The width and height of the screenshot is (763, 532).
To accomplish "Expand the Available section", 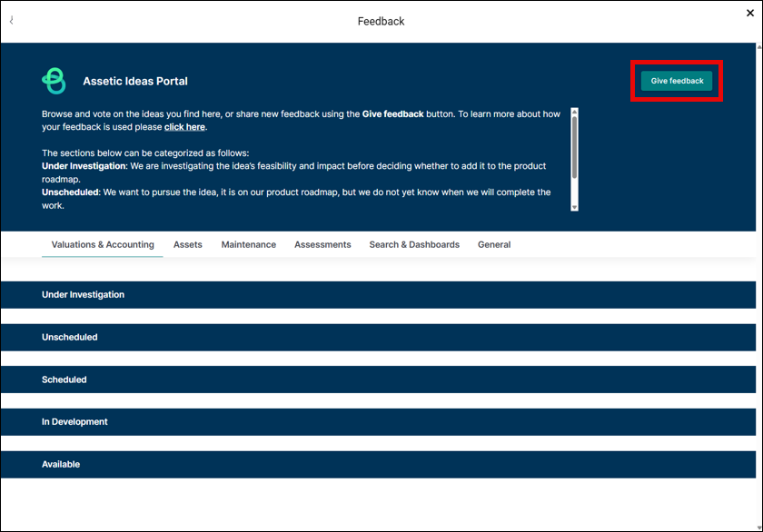I will click(x=378, y=465).
